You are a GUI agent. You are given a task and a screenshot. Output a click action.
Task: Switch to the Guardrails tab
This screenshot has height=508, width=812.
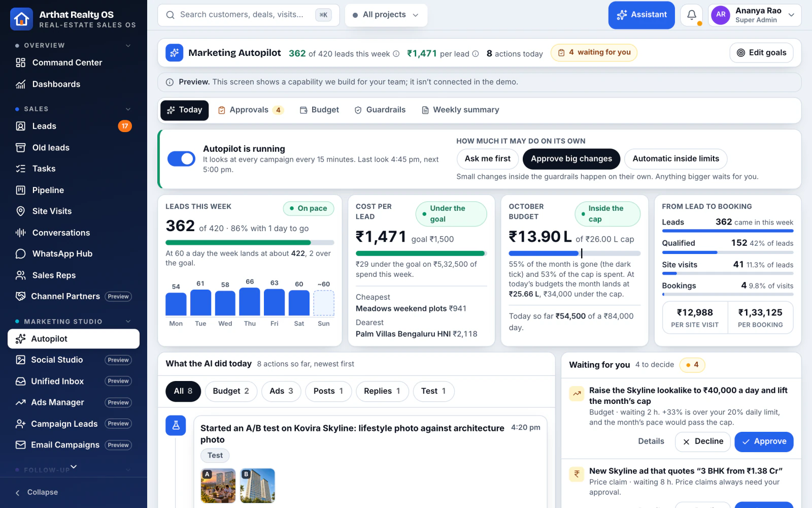380,110
